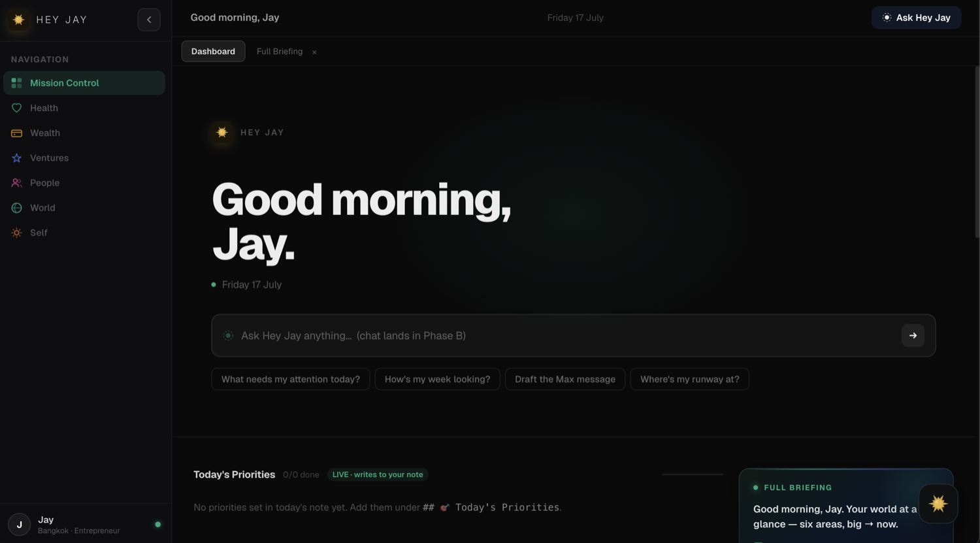Click the 'Friday 17 July' date in top bar
The height and width of the screenshot is (543, 980).
click(x=576, y=18)
